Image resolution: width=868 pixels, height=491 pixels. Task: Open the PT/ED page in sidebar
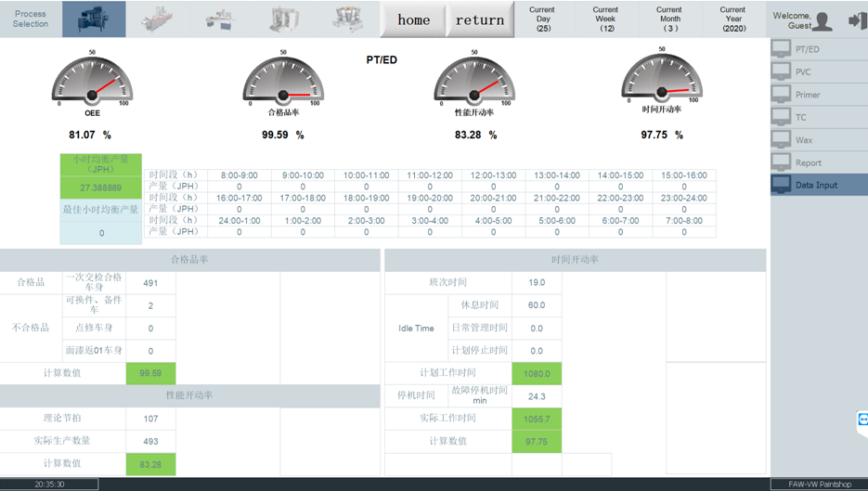[818, 49]
